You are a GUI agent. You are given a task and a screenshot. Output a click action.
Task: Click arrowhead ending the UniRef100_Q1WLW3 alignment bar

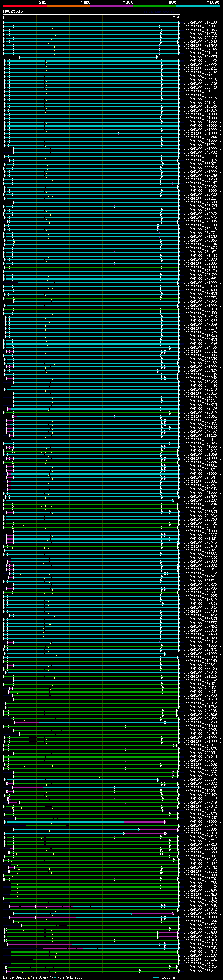point(179,23)
